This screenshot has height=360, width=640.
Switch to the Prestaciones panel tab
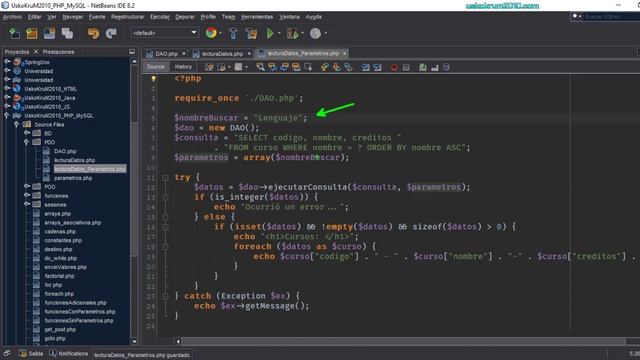point(58,52)
